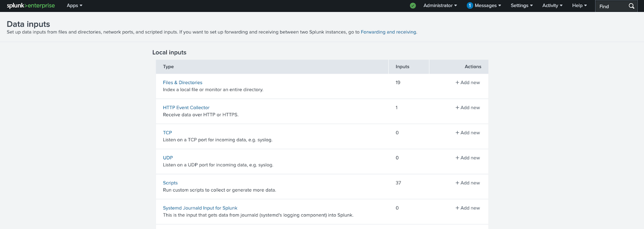Expand the Messages menu
The width and height of the screenshot is (644, 229).
(x=487, y=6)
